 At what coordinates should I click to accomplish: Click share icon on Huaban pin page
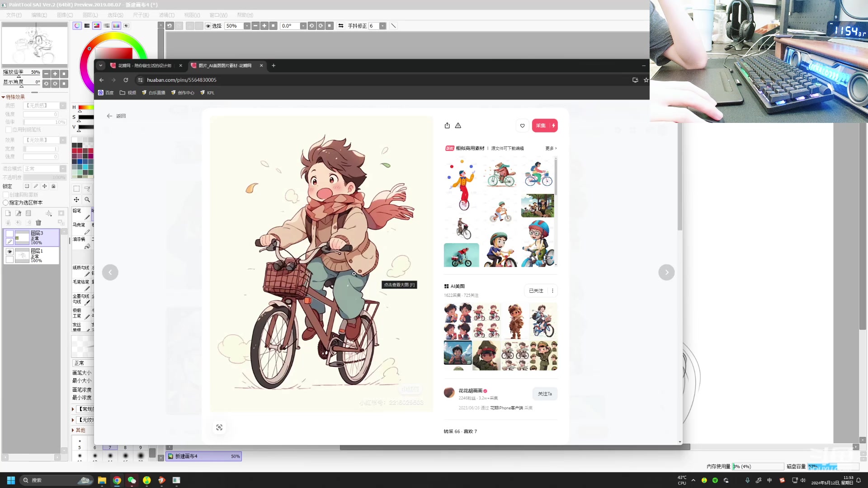tap(447, 126)
